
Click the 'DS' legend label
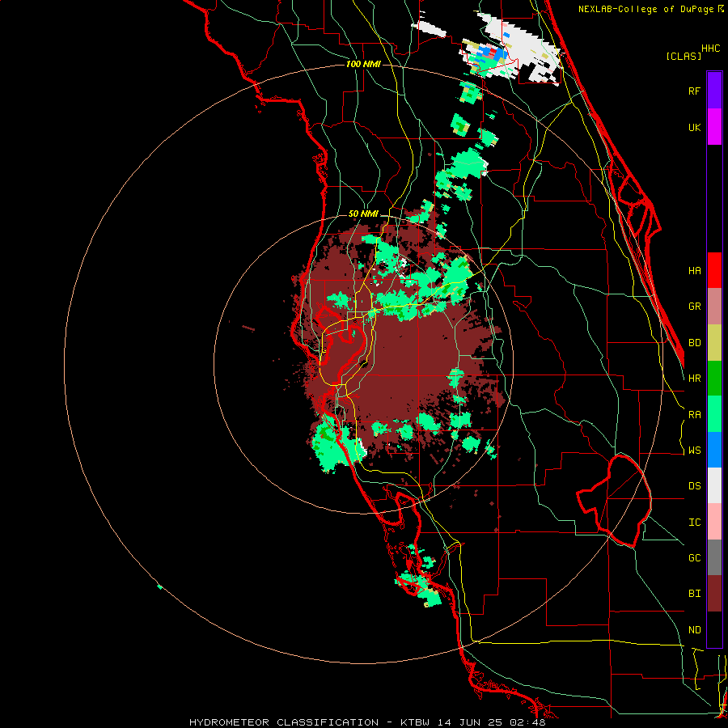pos(694,486)
